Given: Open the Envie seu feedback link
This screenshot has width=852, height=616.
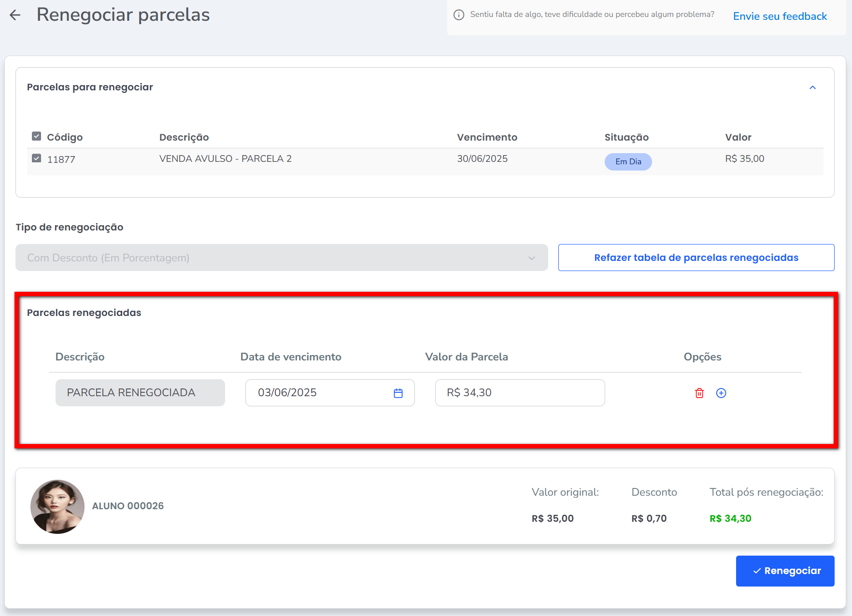Looking at the screenshot, I should [x=780, y=16].
